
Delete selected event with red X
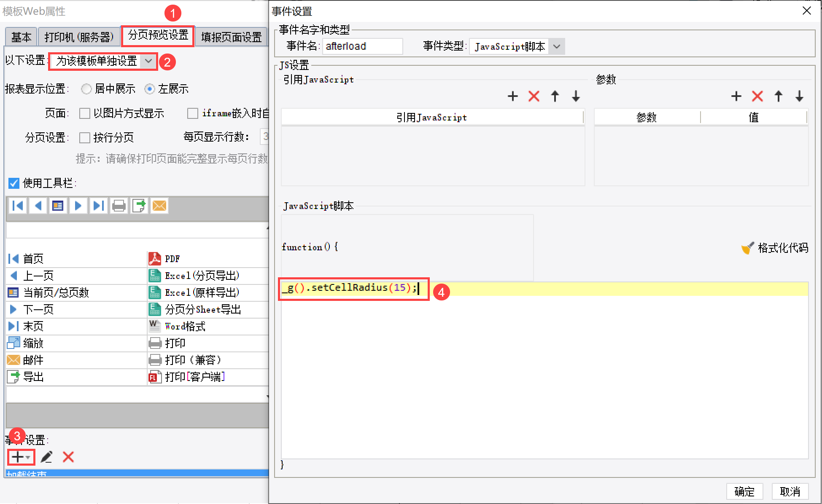68,457
